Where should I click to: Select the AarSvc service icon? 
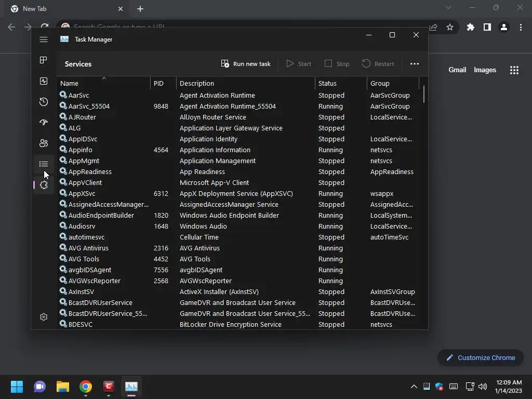pyautogui.click(x=63, y=95)
